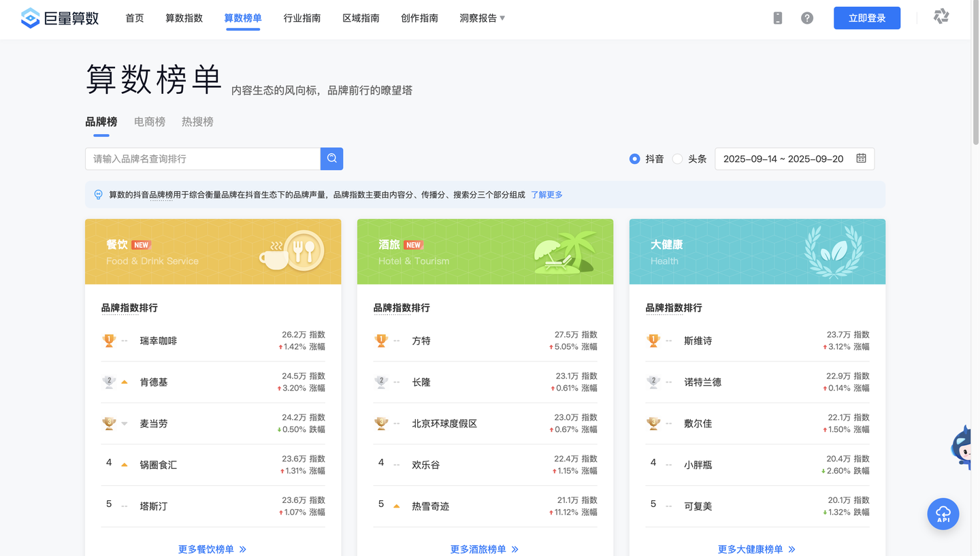Click the tip lightbulb icon before 品牌榜 description
980x556 pixels.
[x=97, y=194]
